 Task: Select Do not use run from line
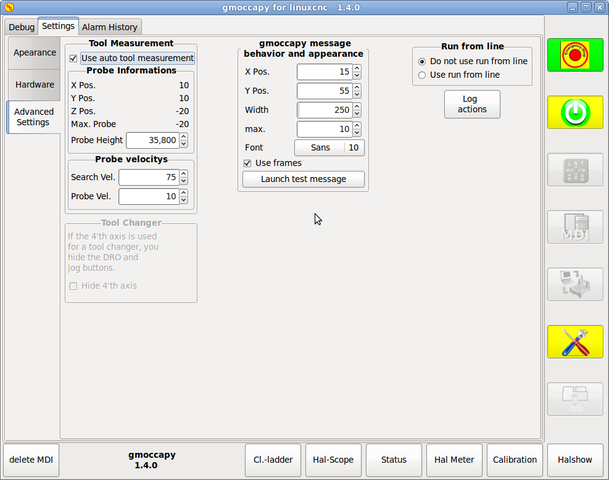(422, 61)
